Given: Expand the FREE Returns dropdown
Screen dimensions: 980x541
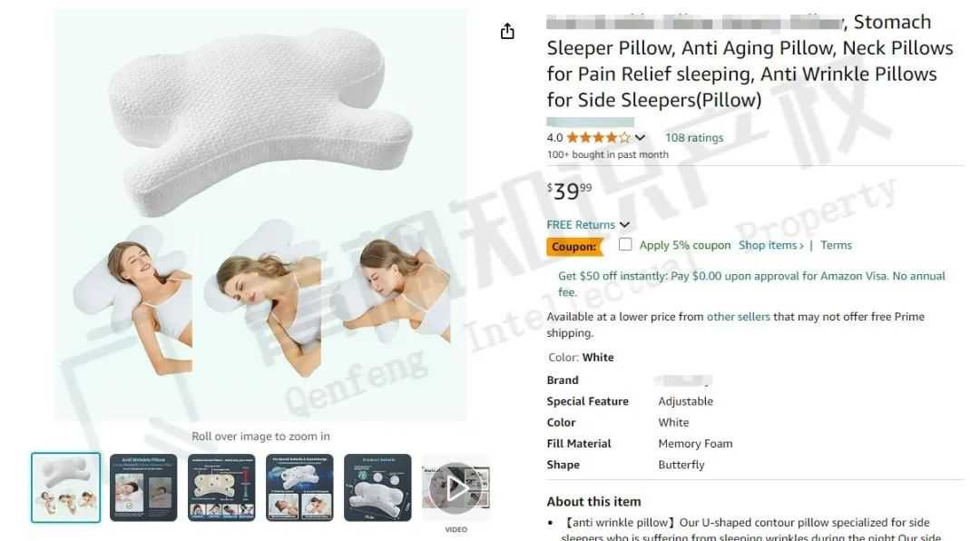Looking at the screenshot, I should 587,224.
